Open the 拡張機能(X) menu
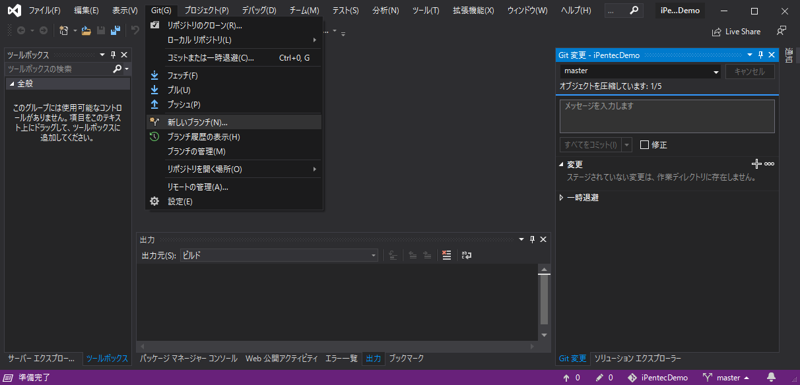Image resolution: width=800 pixels, height=385 pixels. click(473, 10)
